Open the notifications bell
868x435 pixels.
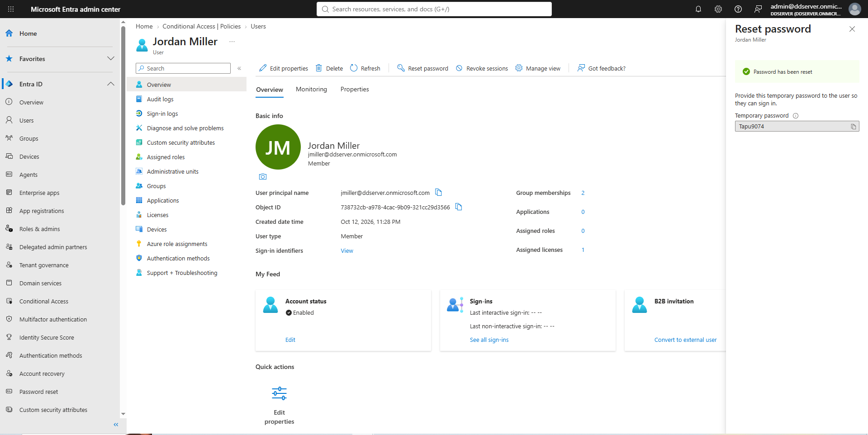point(698,9)
